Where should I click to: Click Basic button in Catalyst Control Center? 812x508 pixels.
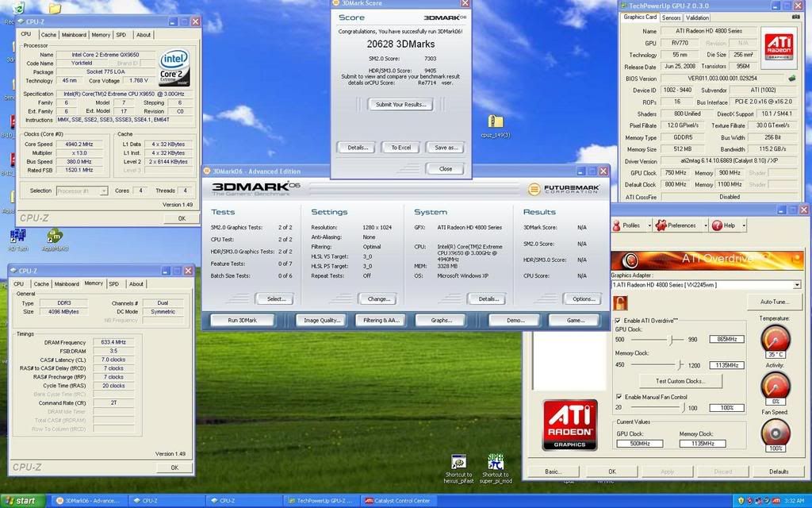(553, 471)
